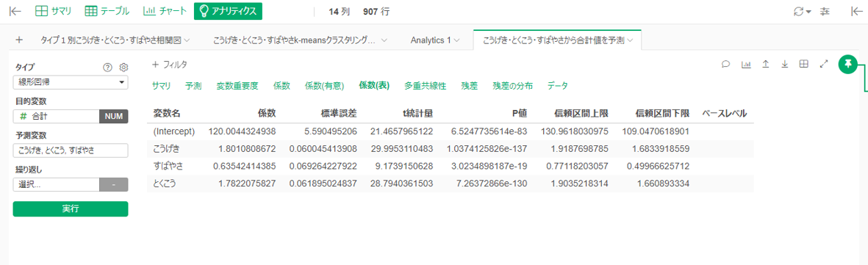Click the table grid icon
Screen dimensions: 868x265
pos(804,64)
